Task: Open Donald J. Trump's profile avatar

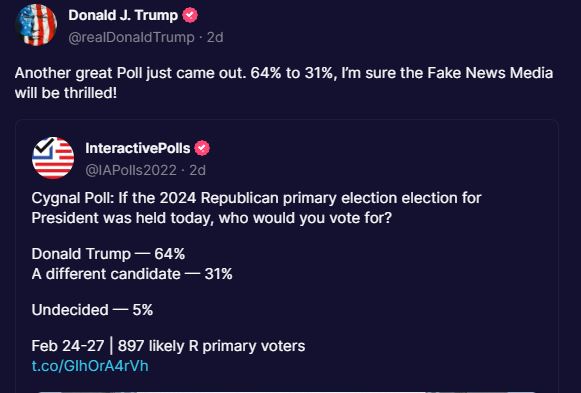Action: click(36, 25)
